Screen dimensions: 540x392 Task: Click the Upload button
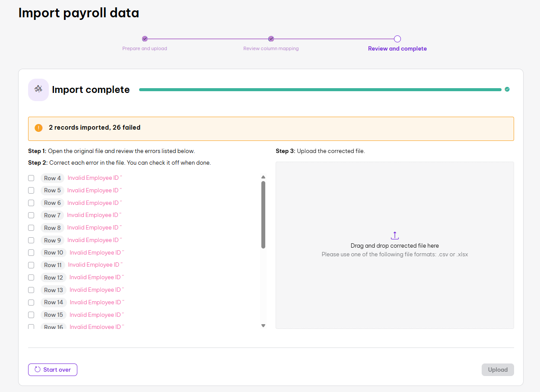(498, 370)
